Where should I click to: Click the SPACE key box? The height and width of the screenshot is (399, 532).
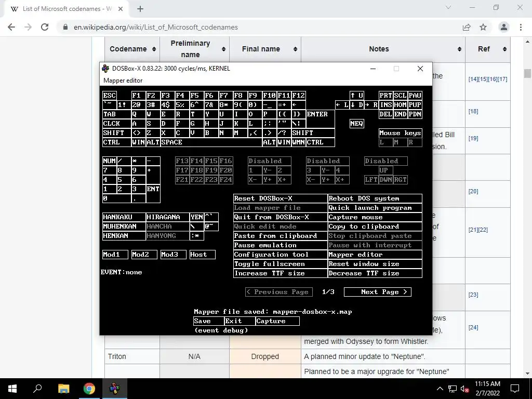coord(211,142)
